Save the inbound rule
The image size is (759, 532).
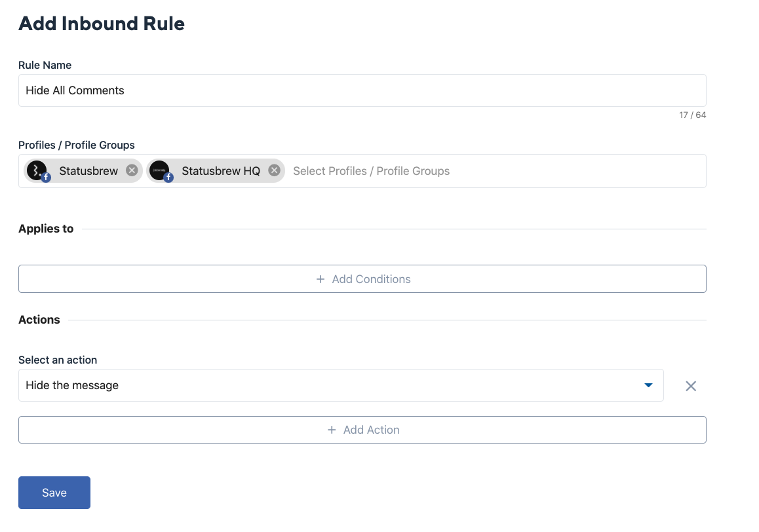pos(54,493)
